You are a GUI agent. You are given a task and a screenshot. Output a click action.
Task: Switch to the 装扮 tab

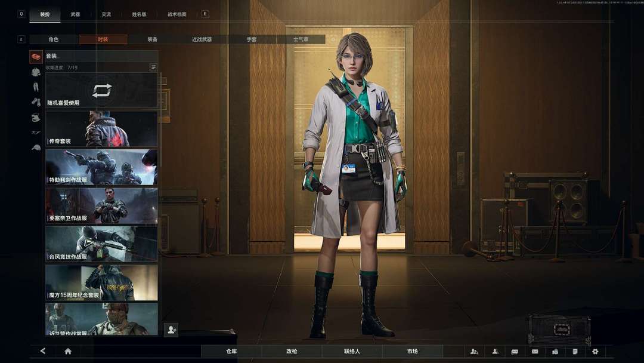[45, 14]
